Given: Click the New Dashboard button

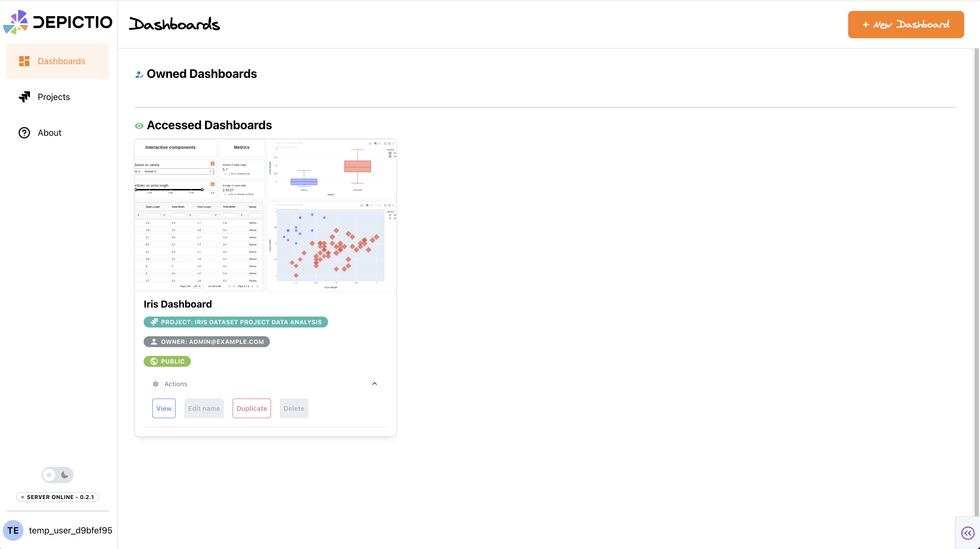Looking at the screenshot, I should pos(905,24).
